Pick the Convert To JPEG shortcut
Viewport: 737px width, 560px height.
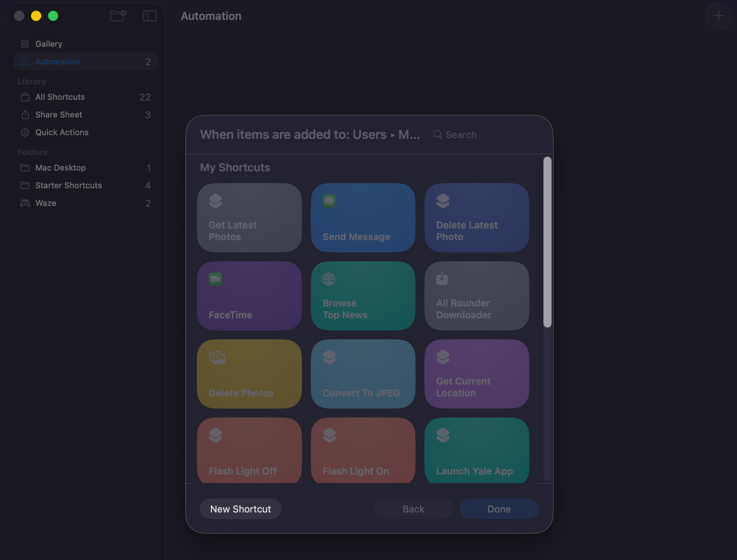point(363,374)
